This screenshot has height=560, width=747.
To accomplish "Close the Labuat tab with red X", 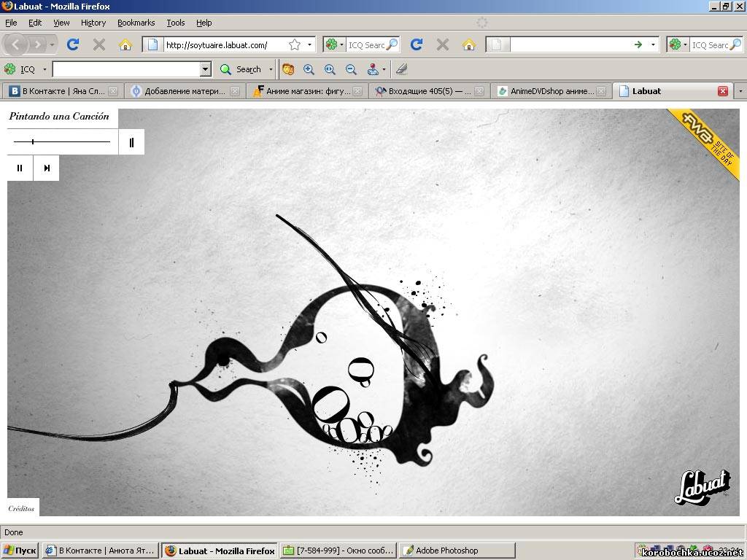I will point(723,91).
